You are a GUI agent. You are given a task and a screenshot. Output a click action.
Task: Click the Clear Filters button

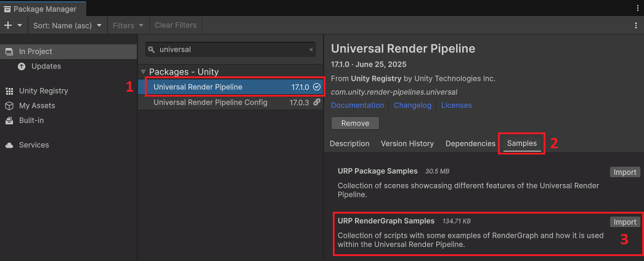tap(176, 25)
